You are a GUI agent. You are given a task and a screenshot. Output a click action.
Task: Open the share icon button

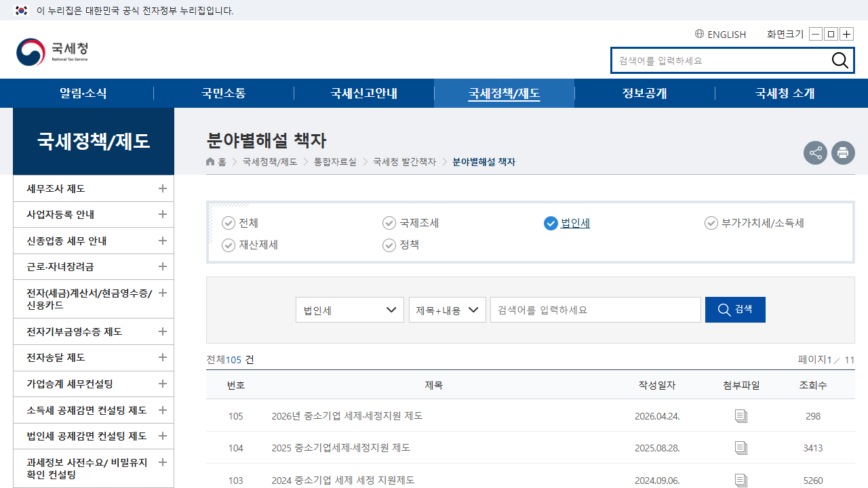pyautogui.click(x=815, y=152)
